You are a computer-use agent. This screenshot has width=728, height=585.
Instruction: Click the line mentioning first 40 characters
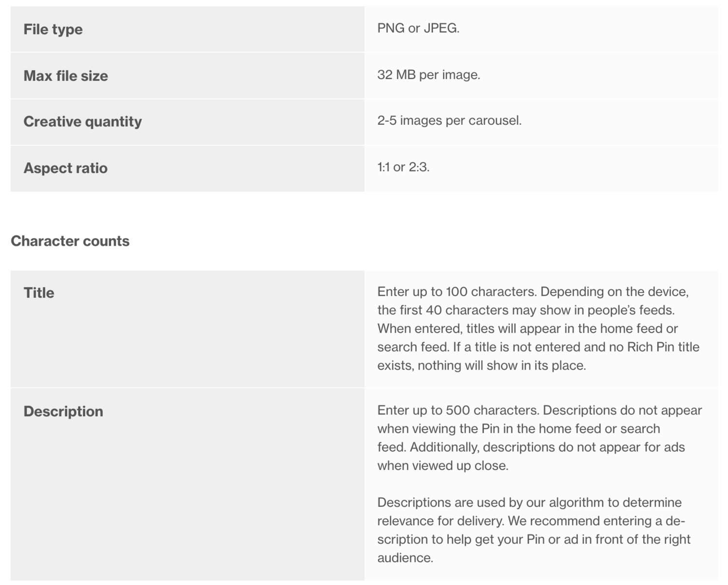(526, 310)
